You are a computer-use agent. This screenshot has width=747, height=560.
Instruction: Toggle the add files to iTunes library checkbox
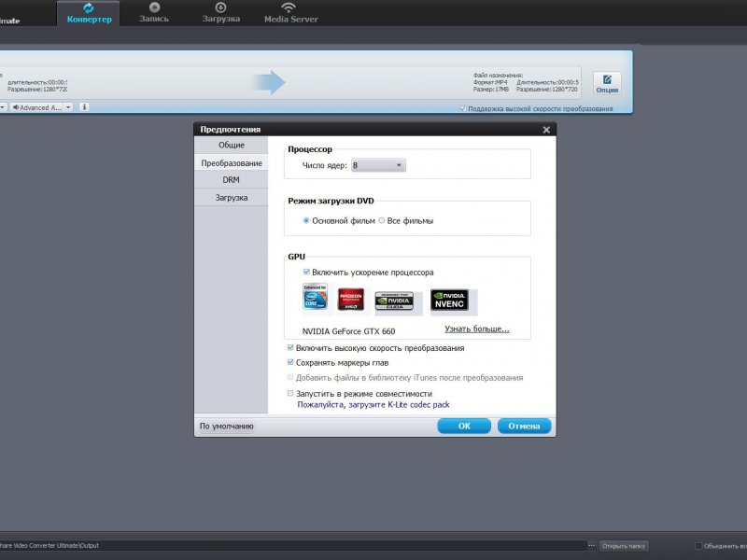click(x=290, y=377)
